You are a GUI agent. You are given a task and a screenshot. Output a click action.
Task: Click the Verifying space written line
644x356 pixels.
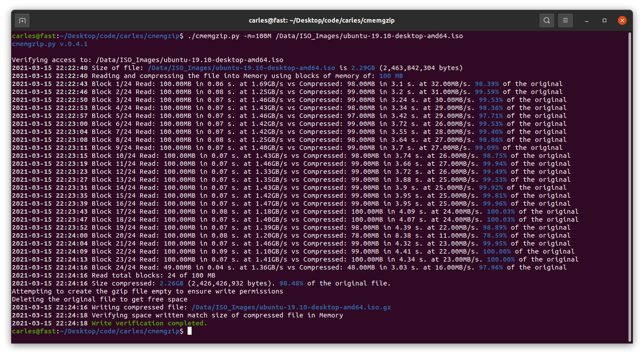tap(177, 315)
